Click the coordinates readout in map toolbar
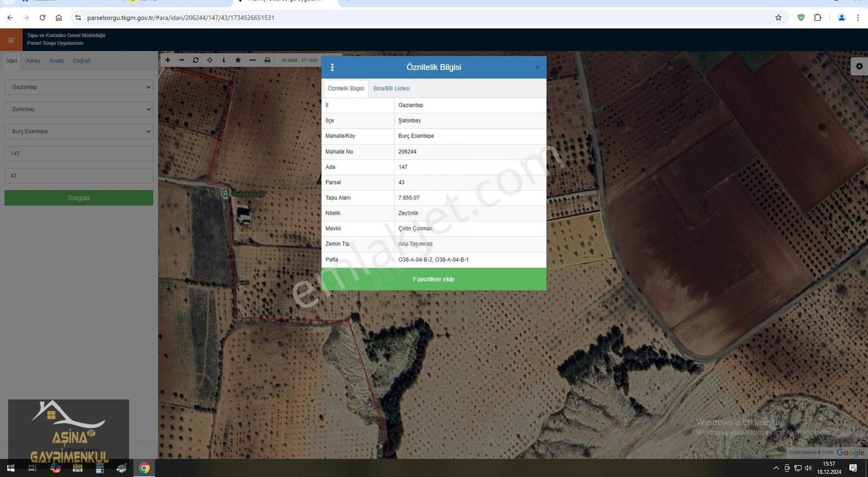The height and width of the screenshot is (477, 868). (299, 60)
